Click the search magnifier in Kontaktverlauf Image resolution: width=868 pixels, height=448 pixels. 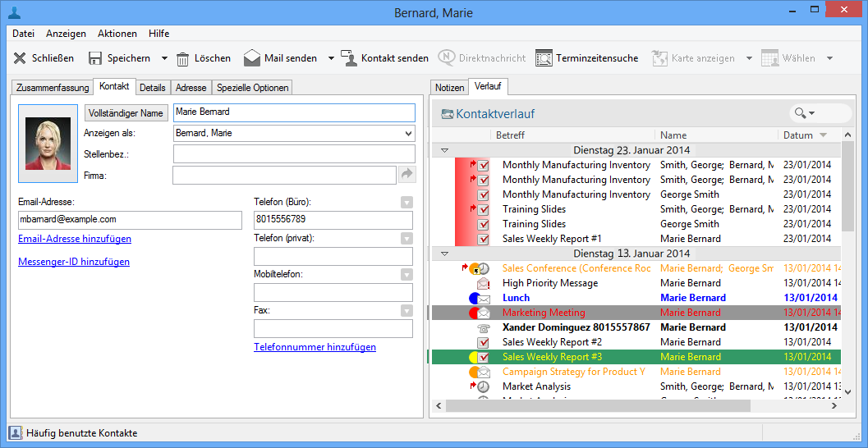800,113
